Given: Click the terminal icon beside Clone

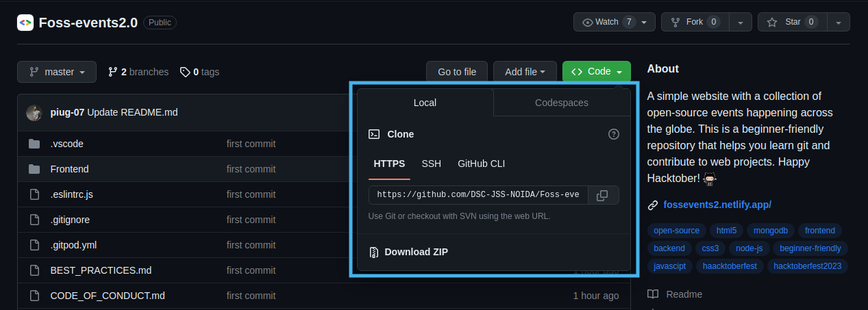Looking at the screenshot, I should (x=374, y=134).
